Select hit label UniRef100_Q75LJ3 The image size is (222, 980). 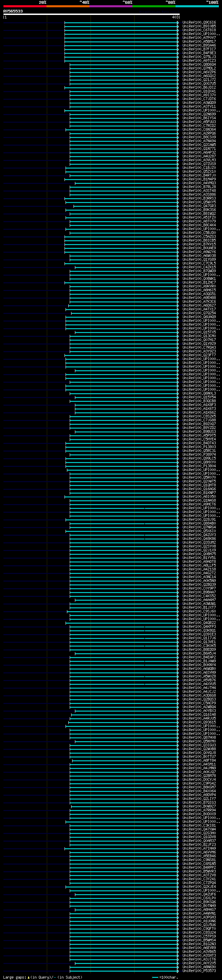tap(199, 57)
